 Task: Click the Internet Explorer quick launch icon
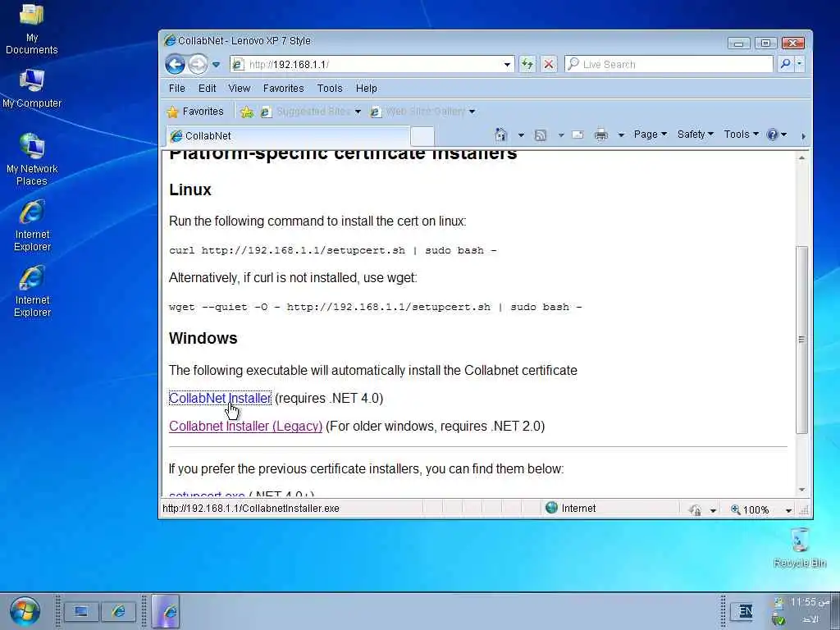118,611
